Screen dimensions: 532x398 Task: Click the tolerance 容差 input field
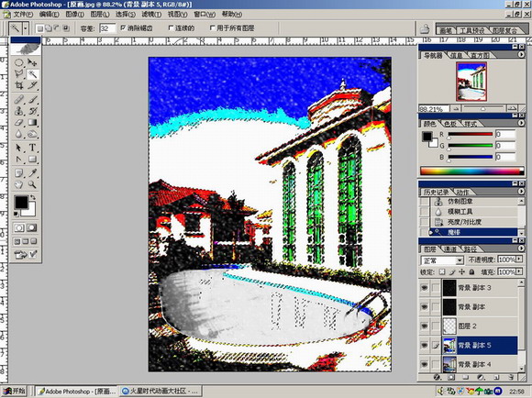pos(107,28)
